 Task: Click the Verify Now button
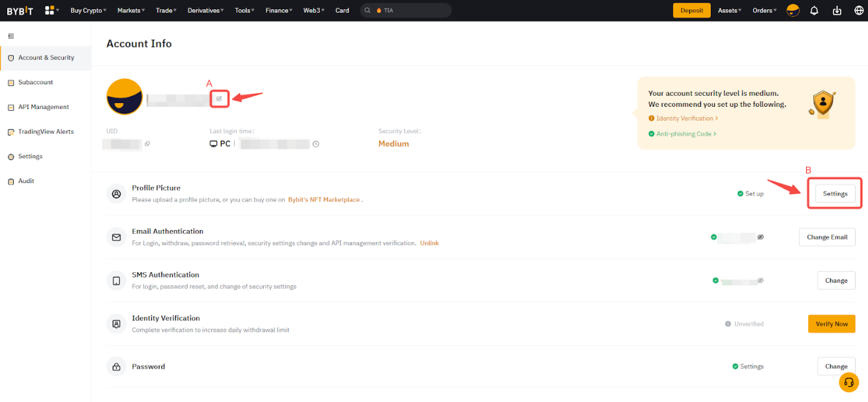(x=831, y=324)
